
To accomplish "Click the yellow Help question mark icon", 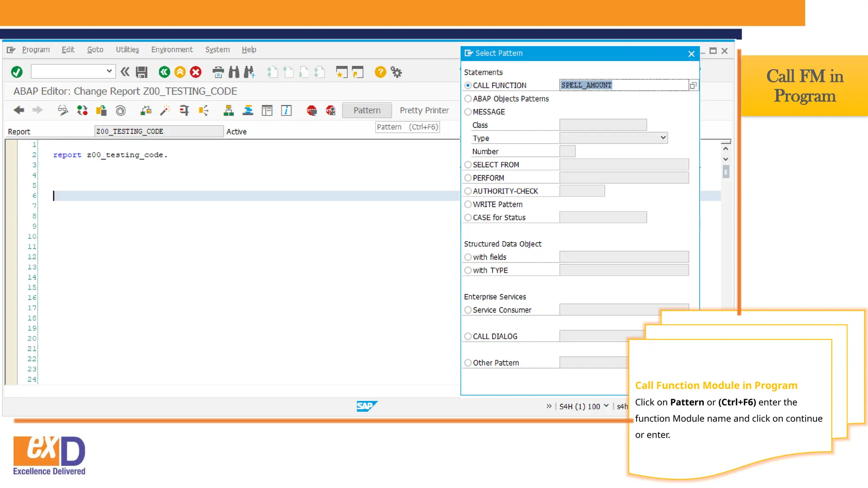I will [x=380, y=72].
